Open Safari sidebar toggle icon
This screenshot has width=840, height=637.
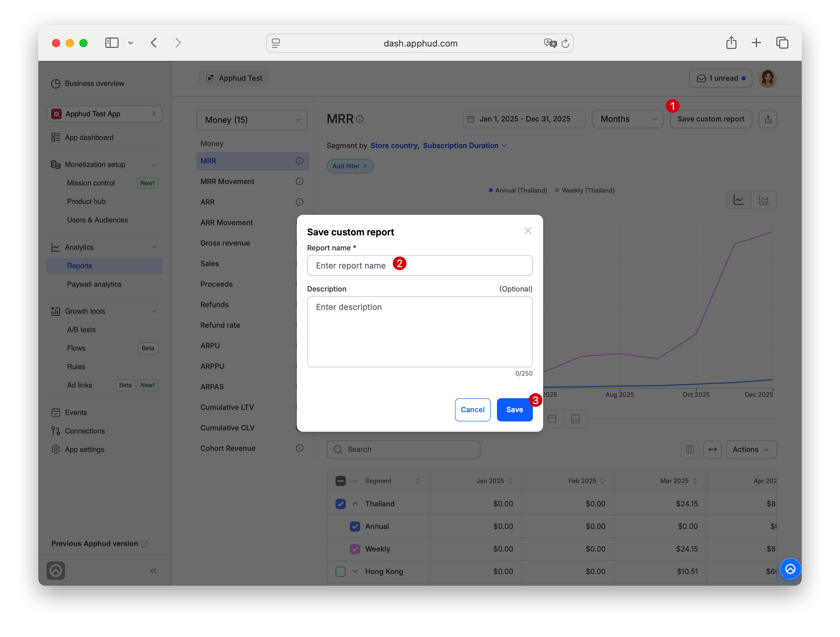click(x=111, y=42)
